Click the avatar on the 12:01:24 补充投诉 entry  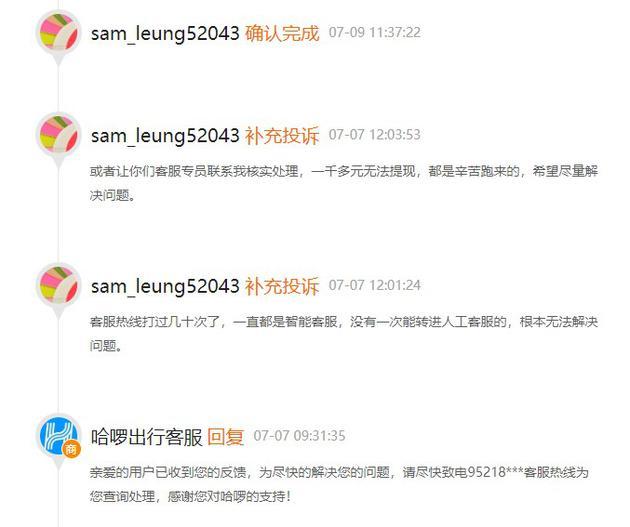click(59, 285)
